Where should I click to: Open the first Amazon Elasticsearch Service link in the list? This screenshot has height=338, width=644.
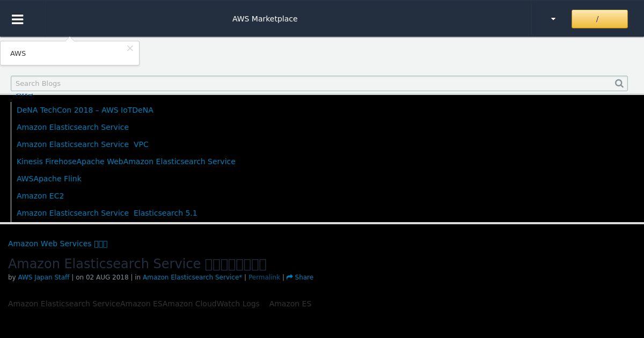pyautogui.click(x=72, y=127)
